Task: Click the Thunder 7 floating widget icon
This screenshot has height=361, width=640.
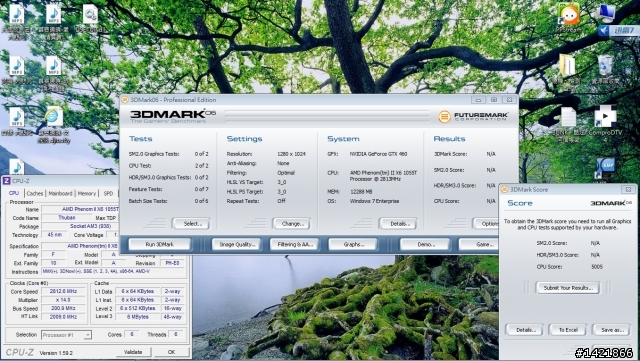Action: point(604,31)
